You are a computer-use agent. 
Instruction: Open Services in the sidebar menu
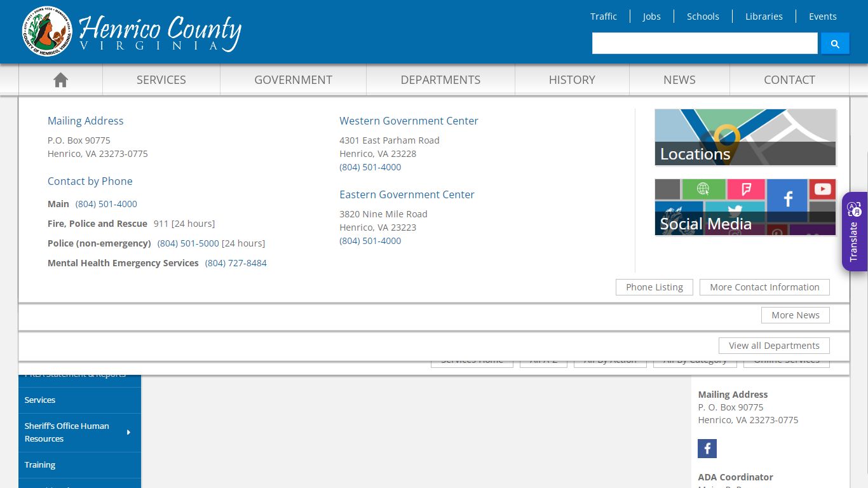(x=79, y=400)
